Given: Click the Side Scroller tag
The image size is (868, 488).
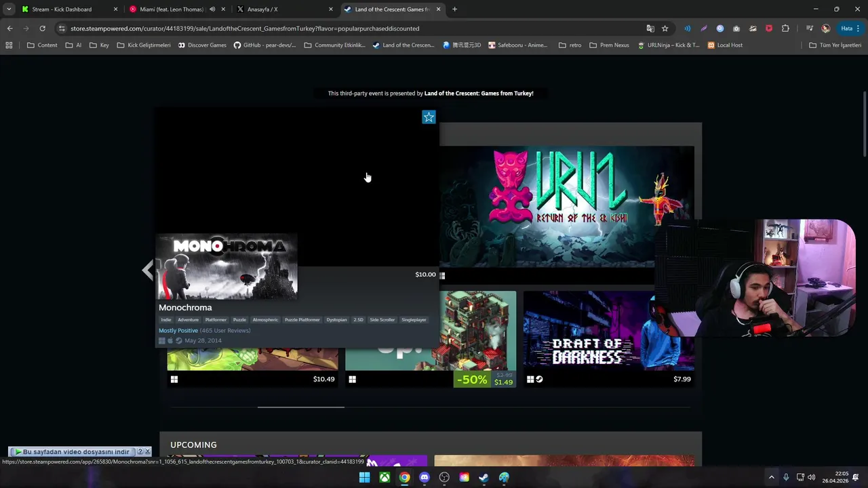Looking at the screenshot, I should [x=382, y=320].
